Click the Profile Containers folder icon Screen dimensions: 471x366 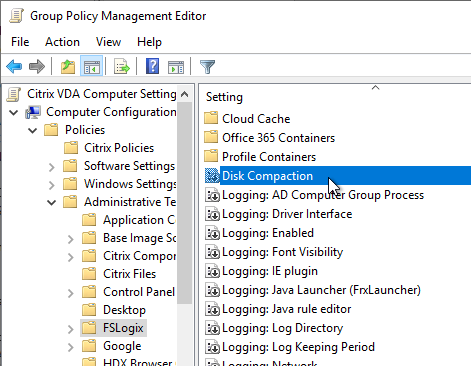(211, 156)
